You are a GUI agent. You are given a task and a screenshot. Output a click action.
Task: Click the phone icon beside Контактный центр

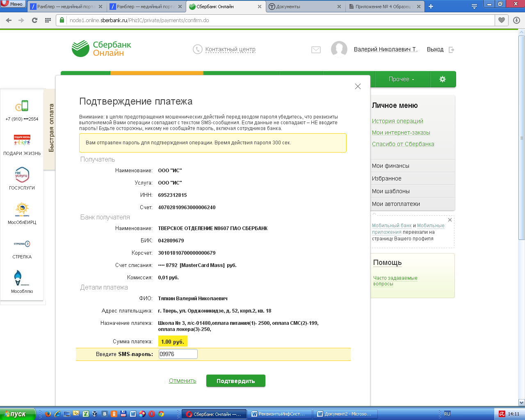(198, 49)
